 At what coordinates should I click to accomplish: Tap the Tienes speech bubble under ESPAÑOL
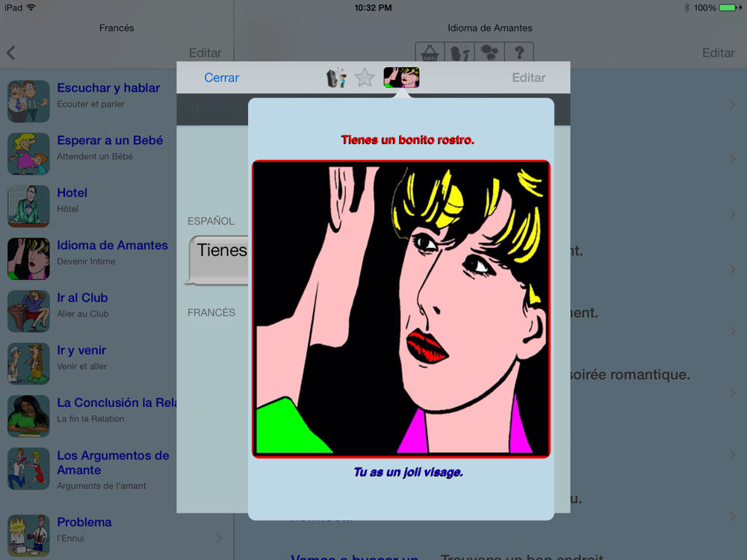[217, 260]
